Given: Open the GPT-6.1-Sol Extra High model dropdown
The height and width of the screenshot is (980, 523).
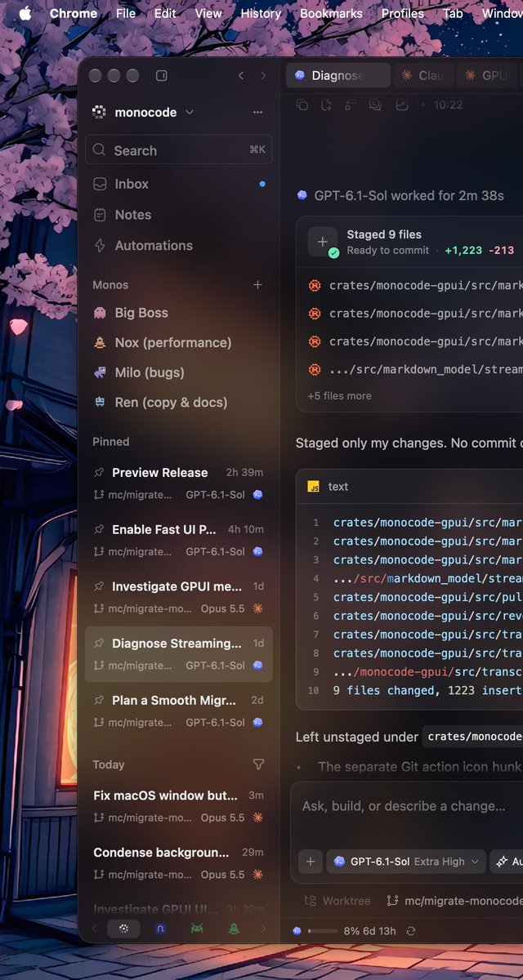Looking at the screenshot, I should click(405, 861).
